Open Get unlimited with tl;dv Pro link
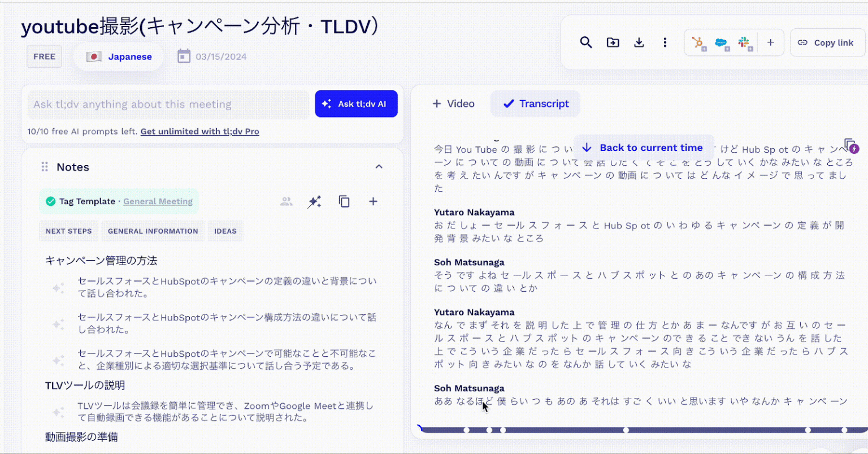 point(199,131)
